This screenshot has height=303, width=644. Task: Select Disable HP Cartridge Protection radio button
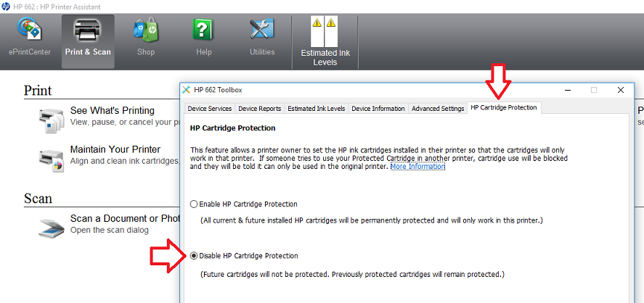pyautogui.click(x=194, y=255)
